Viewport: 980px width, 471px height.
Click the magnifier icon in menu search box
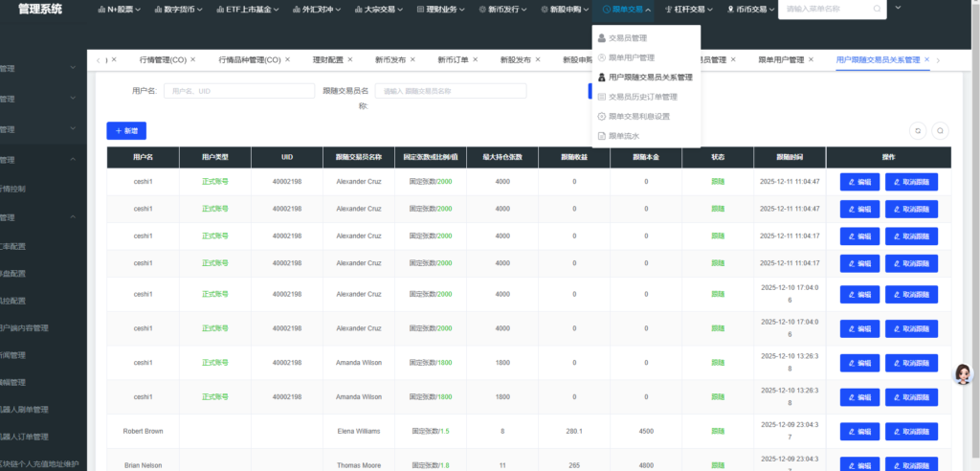877,9
